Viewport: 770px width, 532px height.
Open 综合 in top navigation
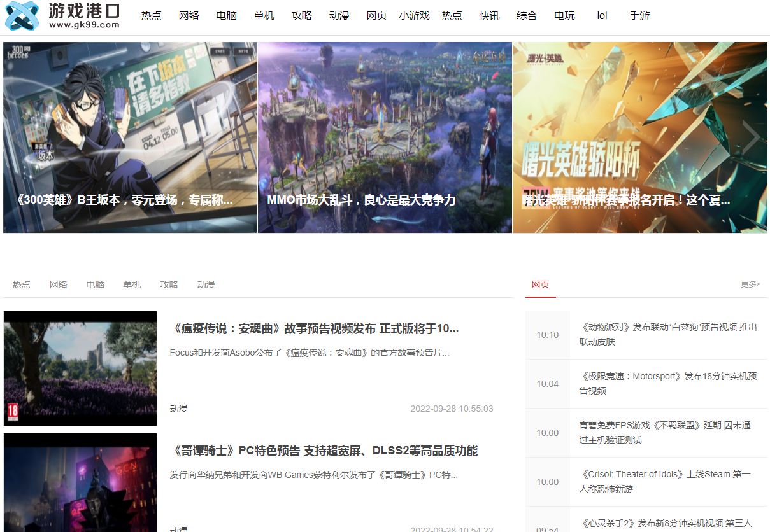point(527,16)
